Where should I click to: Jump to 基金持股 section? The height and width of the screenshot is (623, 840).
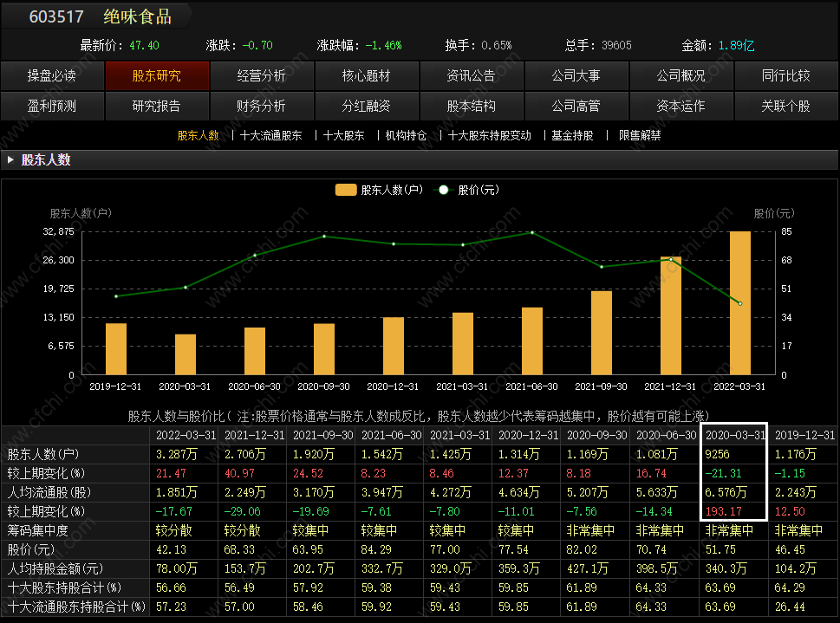click(x=573, y=135)
